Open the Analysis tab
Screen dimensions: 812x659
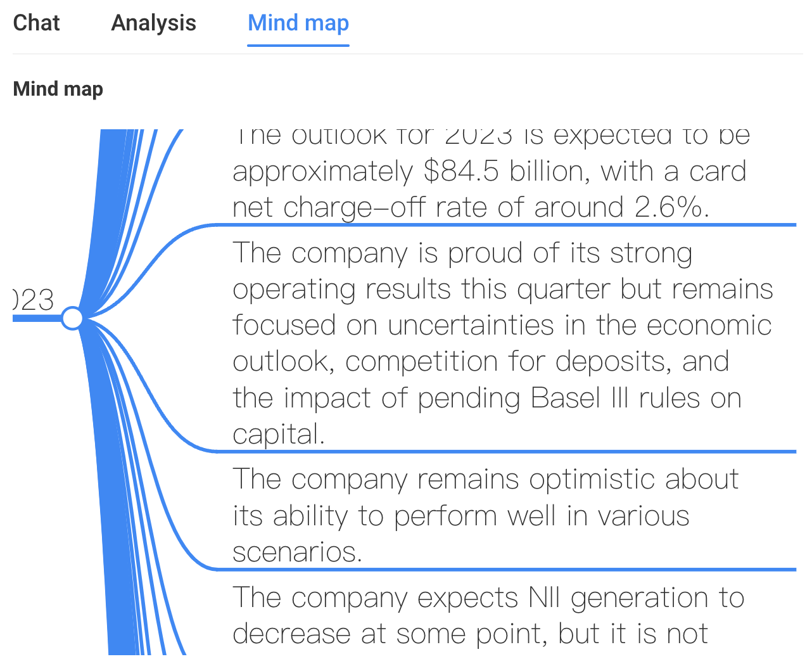(153, 23)
